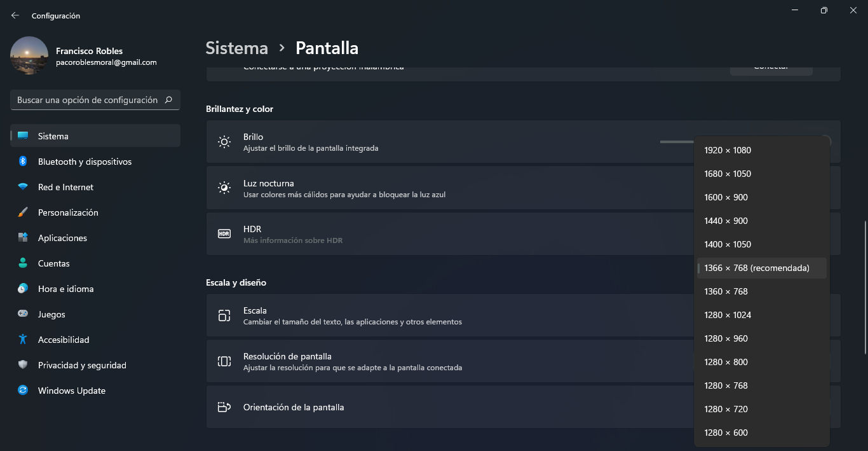Screen dimensions: 868x451
Task: Click the Buscar una opción de configuración field
Action: pos(88,100)
